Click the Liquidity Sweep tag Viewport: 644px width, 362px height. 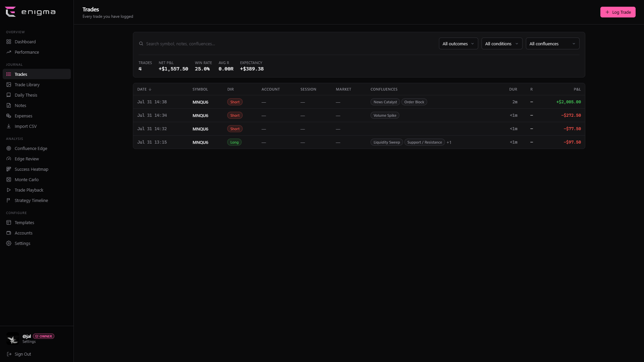(387, 142)
